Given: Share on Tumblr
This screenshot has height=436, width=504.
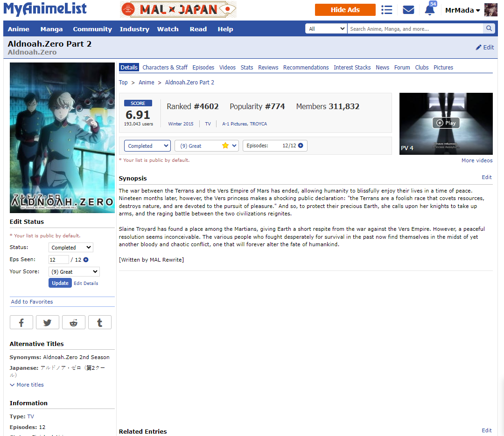Looking at the screenshot, I should (100, 322).
